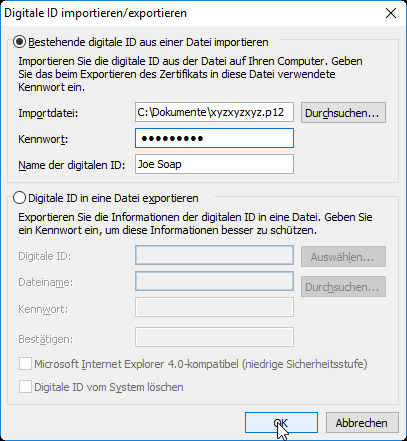The width and height of the screenshot is (407, 441).
Task: Select the import existing digital ID radio button
Action: coord(19,42)
